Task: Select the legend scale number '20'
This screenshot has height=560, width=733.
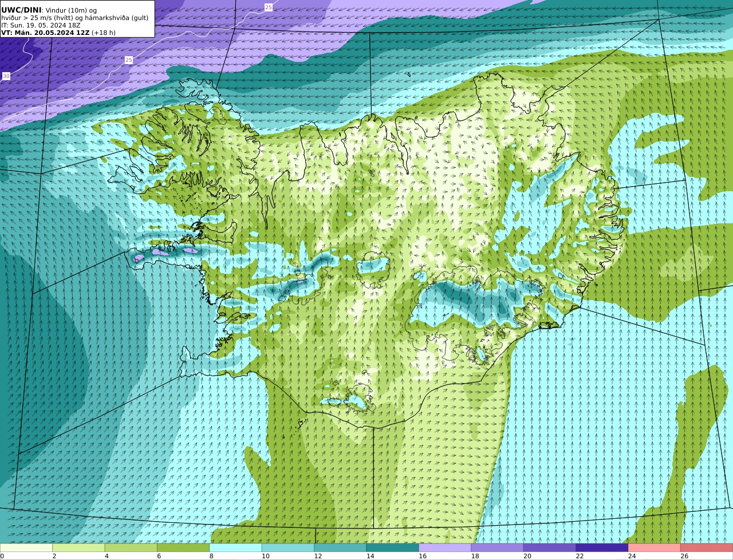Action: click(527, 556)
